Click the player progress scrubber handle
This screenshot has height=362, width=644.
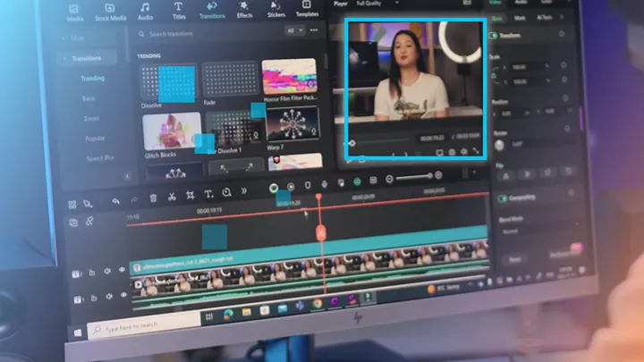pos(352,143)
